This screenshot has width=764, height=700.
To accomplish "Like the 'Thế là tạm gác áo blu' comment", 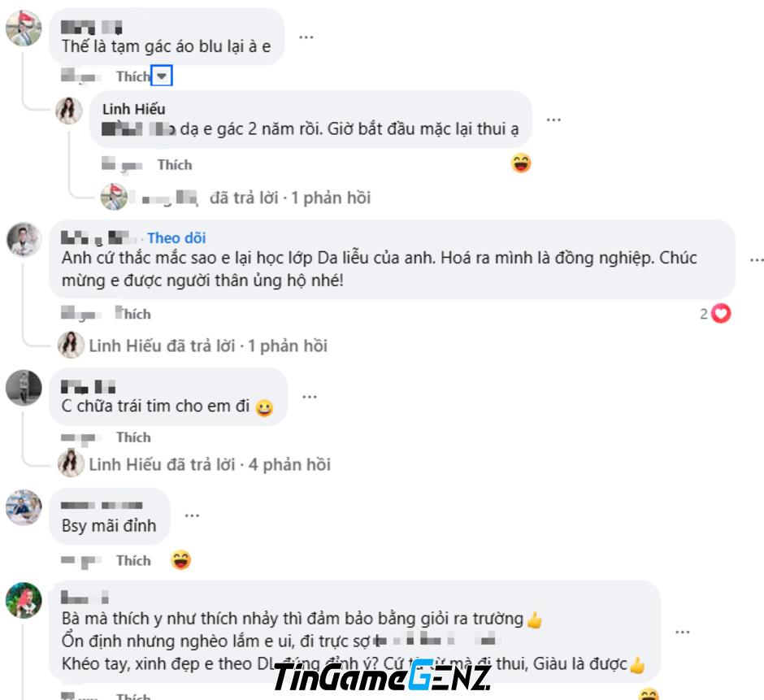I will coord(133,76).
